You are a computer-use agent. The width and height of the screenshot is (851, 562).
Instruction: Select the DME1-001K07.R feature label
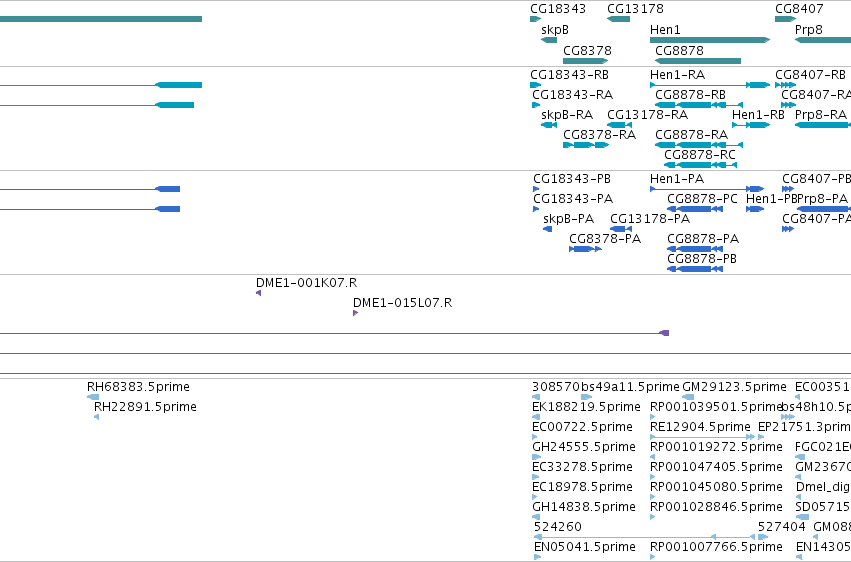pyautogui.click(x=306, y=283)
